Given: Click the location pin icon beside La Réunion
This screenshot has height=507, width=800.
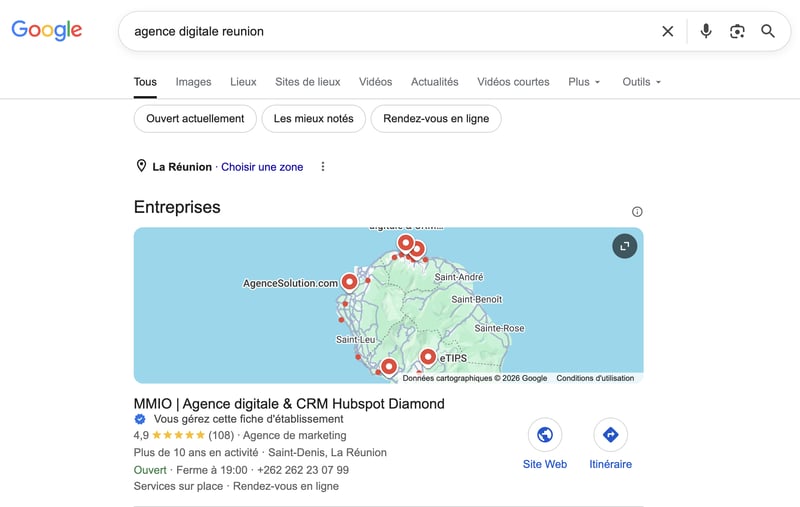Looking at the screenshot, I should coord(141,166).
